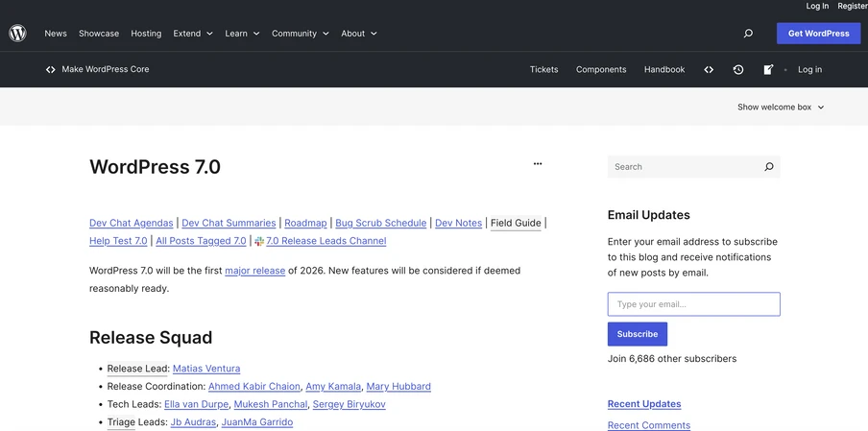Open the history clock icon
868x431 pixels.
(x=738, y=70)
